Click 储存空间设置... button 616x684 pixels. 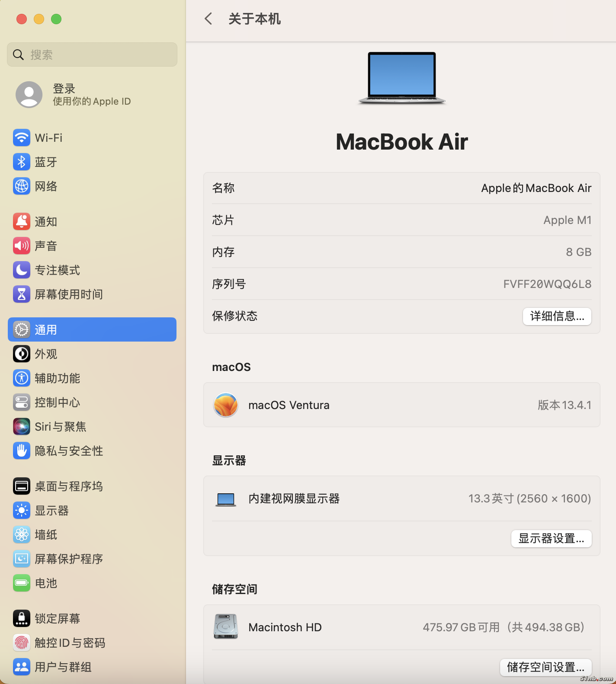(545, 667)
